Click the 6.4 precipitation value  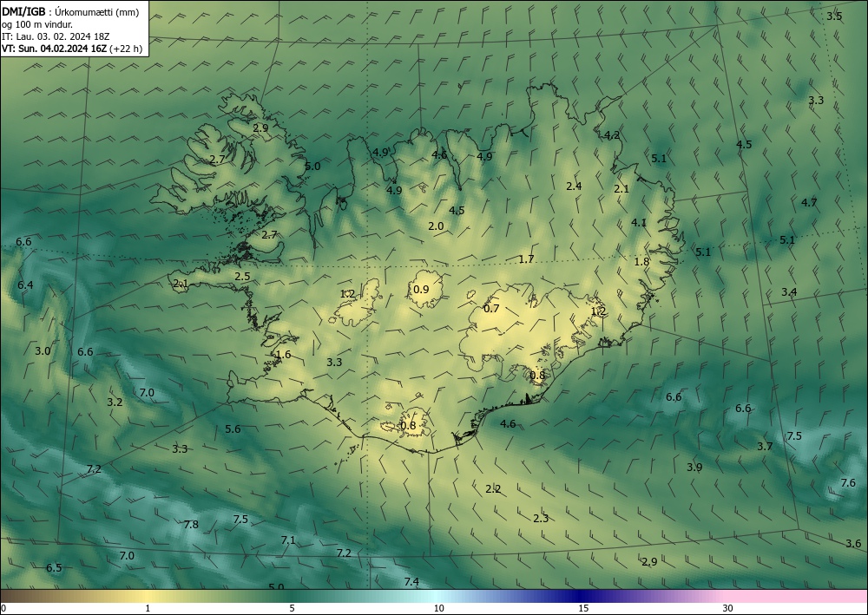point(25,285)
